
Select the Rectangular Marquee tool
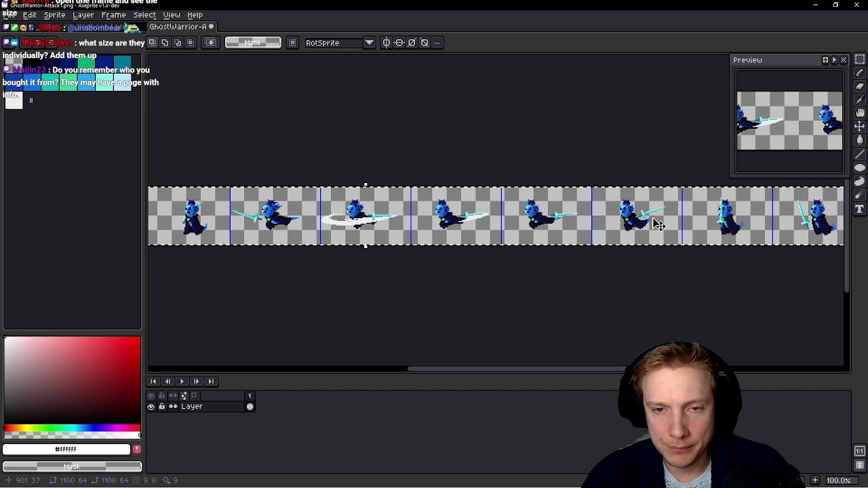[x=860, y=60]
